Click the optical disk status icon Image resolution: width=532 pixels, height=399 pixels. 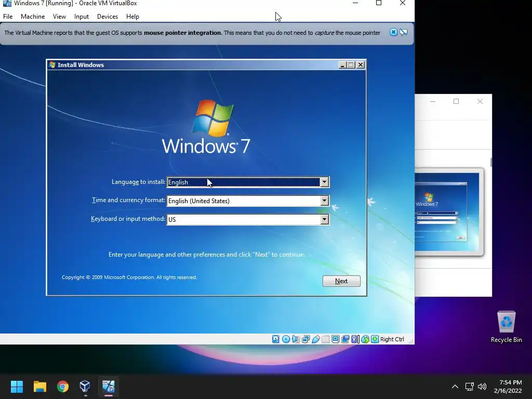coord(286,339)
